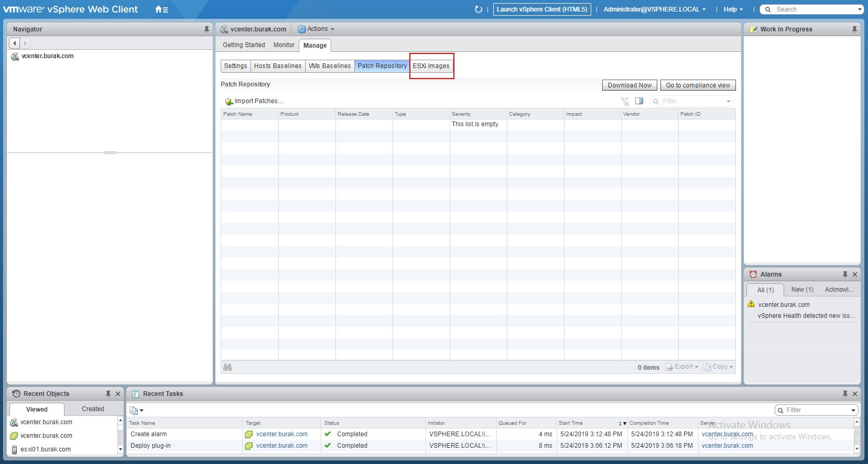The width and height of the screenshot is (868, 464).
Task: Open esxi01.burak.com in Recent Objects
Action: click(46, 449)
